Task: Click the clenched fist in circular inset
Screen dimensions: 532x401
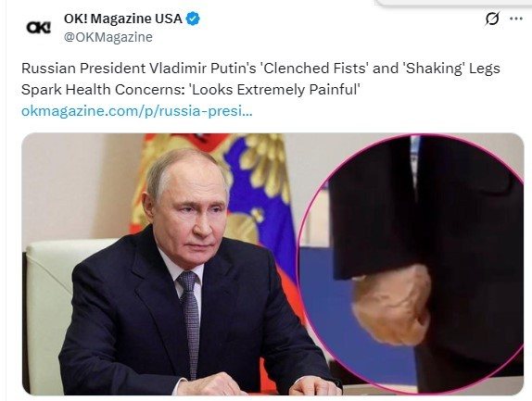Action: [x=392, y=305]
